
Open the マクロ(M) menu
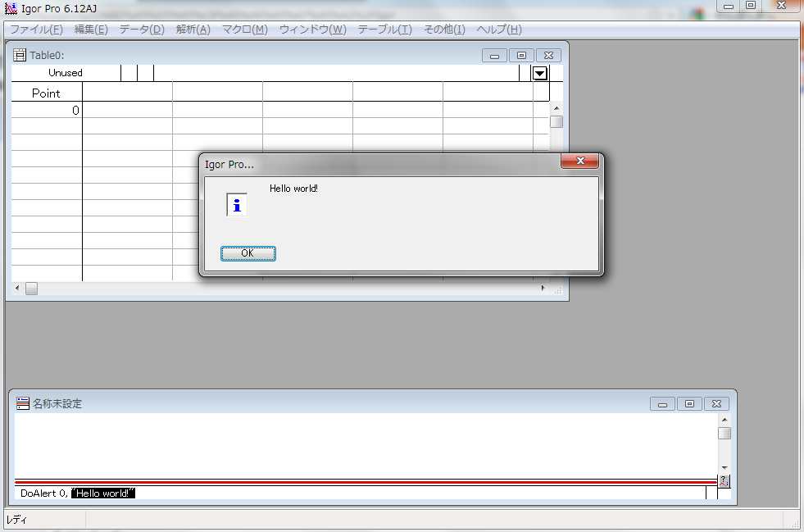pos(244,30)
